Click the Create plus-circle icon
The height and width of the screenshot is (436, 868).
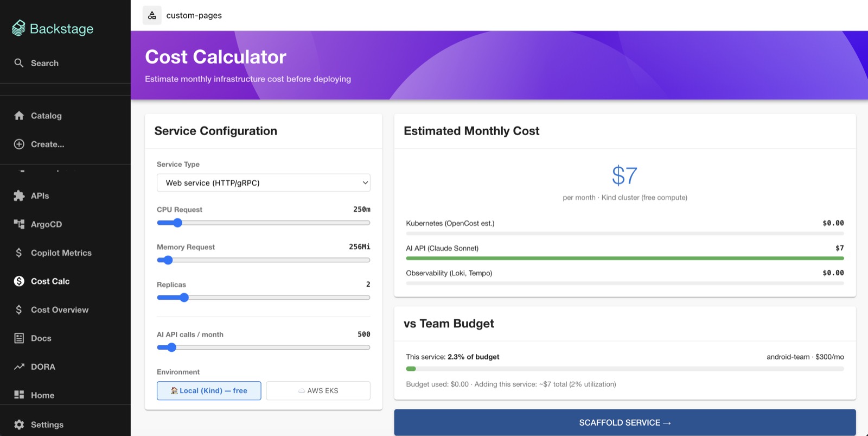tap(19, 144)
